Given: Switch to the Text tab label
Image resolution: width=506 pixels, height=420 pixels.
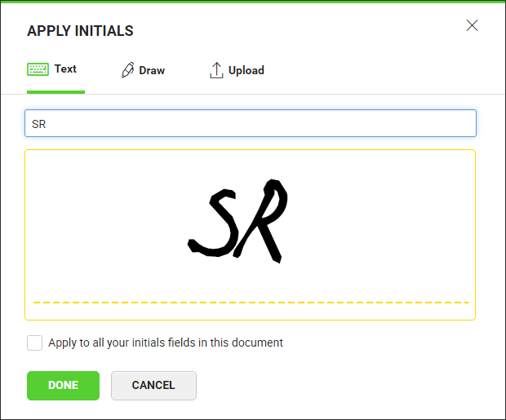Looking at the screenshot, I should pos(65,69).
